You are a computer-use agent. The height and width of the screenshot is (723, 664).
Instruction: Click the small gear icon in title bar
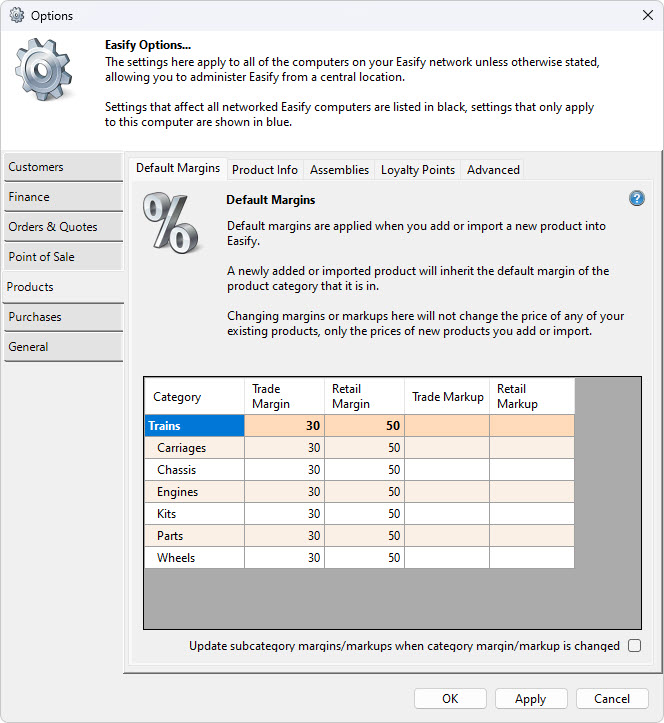[x=16, y=15]
